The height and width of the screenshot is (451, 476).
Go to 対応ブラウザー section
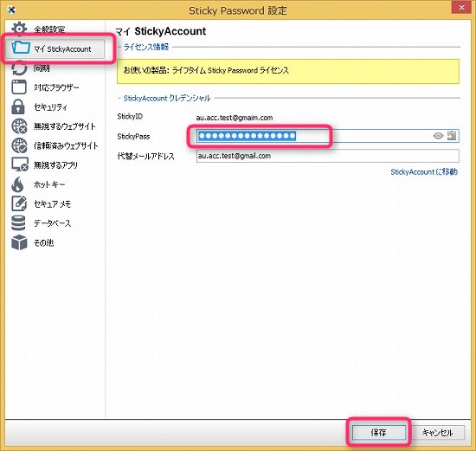(56, 87)
